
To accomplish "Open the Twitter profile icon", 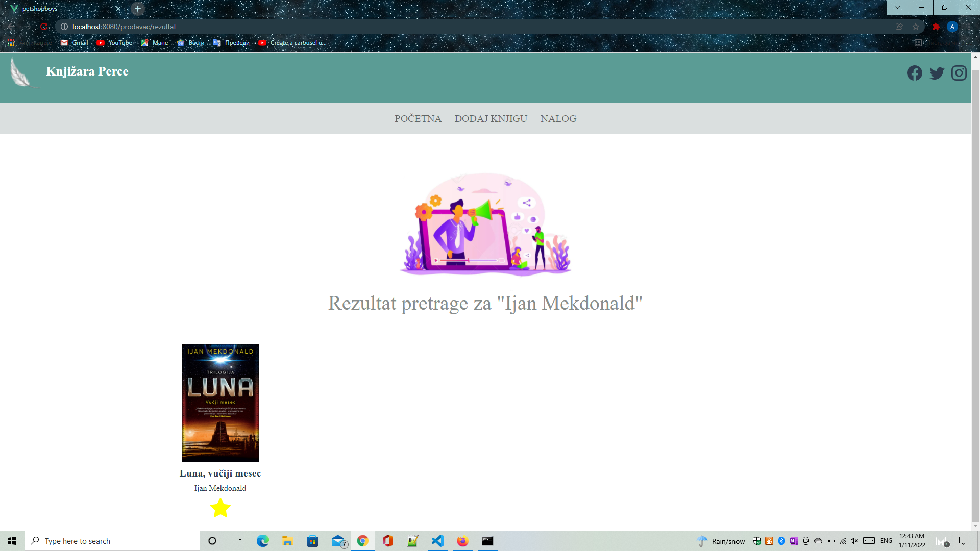I will pos(937,73).
